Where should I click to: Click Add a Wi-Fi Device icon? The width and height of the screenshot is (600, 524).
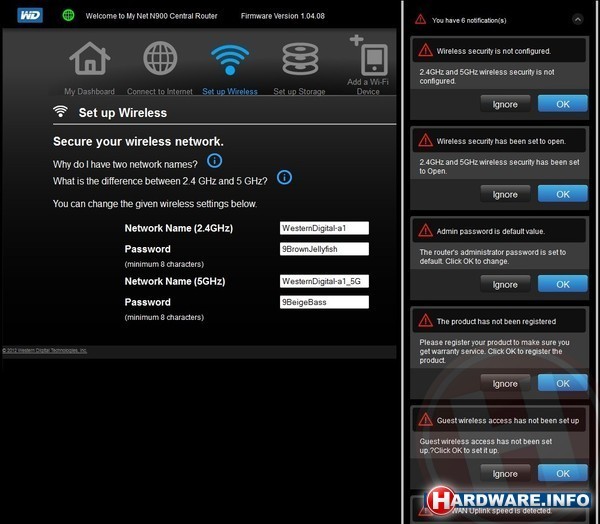tap(369, 56)
